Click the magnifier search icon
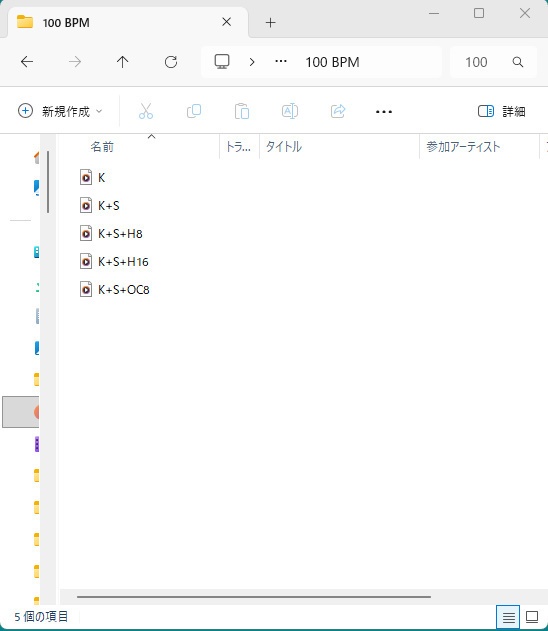The image size is (548, 631). pyautogui.click(x=518, y=62)
